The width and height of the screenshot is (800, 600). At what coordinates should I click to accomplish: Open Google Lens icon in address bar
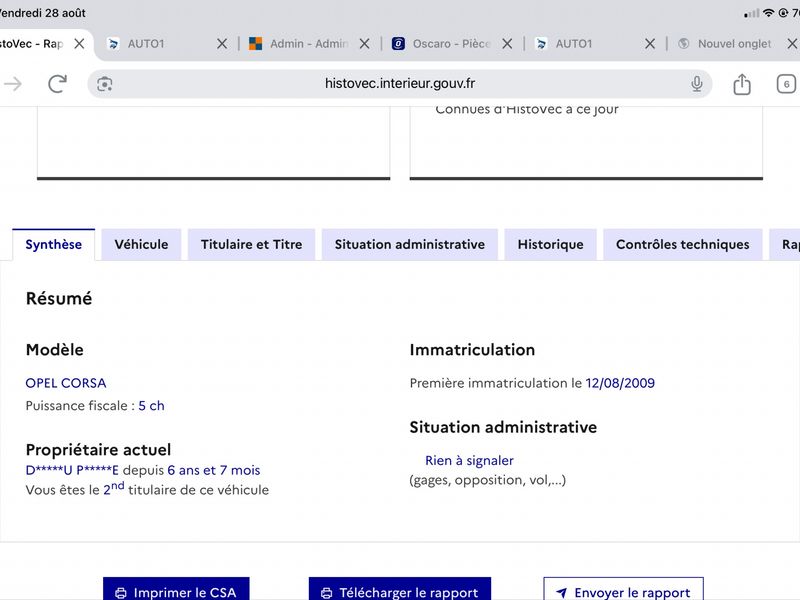click(105, 84)
